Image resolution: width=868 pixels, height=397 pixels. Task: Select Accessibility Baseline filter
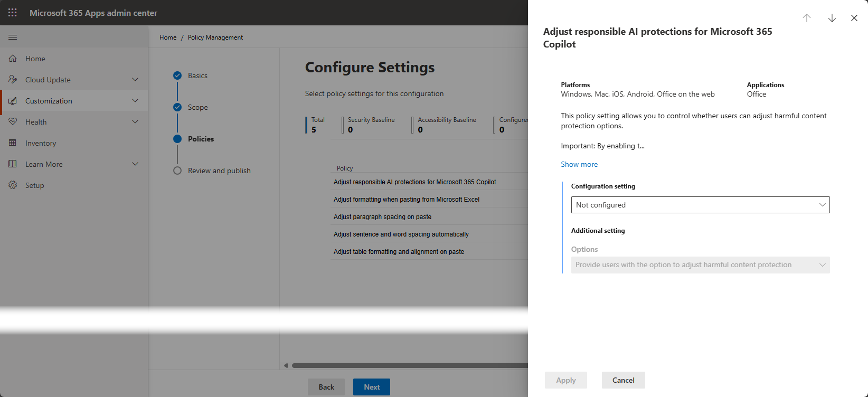(445, 125)
